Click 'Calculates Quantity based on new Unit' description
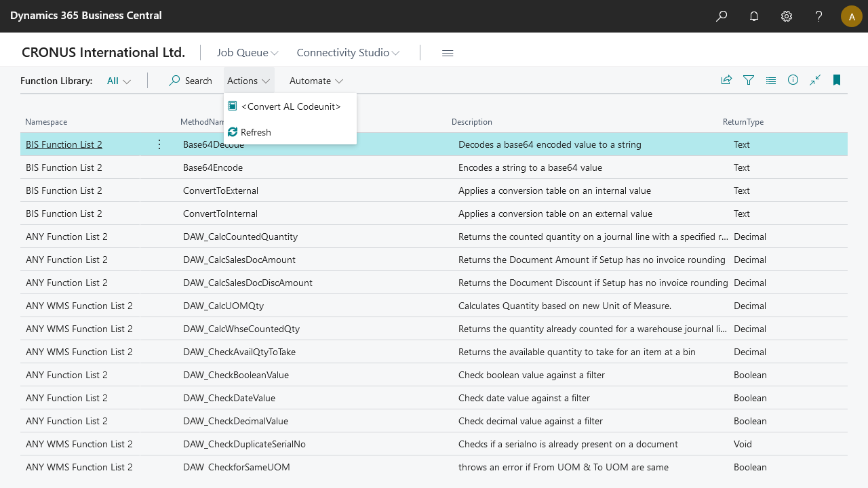Image resolution: width=868 pixels, height=488 pixels. pyautogui.click(x=565, y=306)
